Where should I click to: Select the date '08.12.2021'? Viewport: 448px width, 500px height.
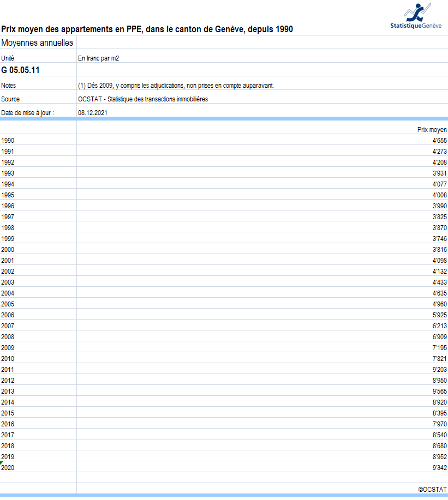tap(93, 113)
